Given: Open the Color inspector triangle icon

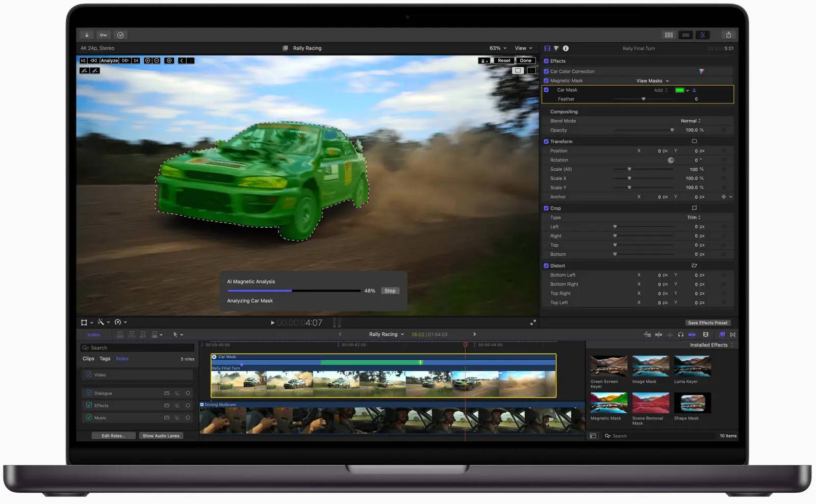Looking at the screenshot, I should click(556, 48).
